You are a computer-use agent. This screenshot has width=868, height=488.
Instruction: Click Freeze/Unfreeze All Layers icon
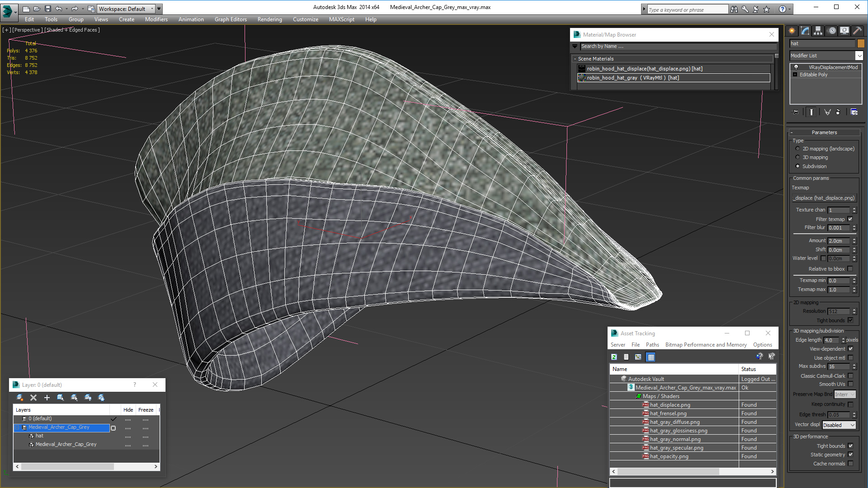(x=101, y=398)
